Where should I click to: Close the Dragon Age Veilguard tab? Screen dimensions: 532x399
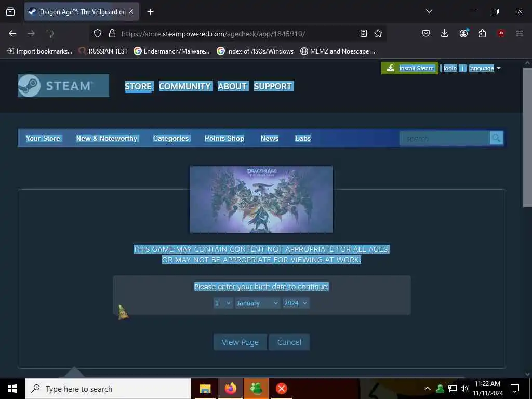(131, 12)
